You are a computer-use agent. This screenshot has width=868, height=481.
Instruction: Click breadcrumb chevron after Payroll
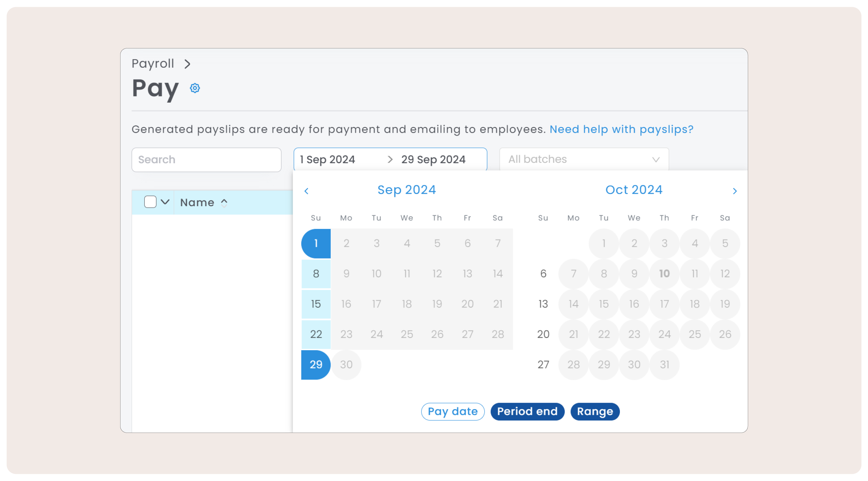(x=187, y=64)
